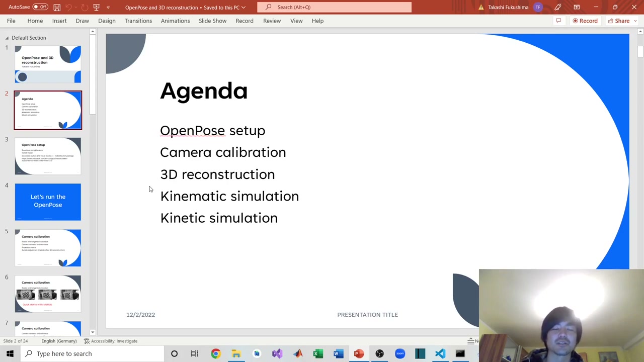Redo the last action
Image resolution: width=644 pixels, height=362 pixels.
[x=84, y=7]
